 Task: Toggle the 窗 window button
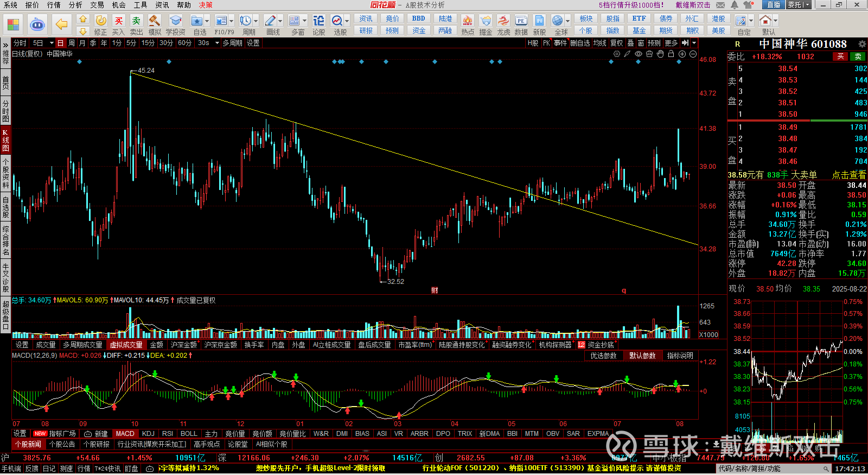coord(641,43)
